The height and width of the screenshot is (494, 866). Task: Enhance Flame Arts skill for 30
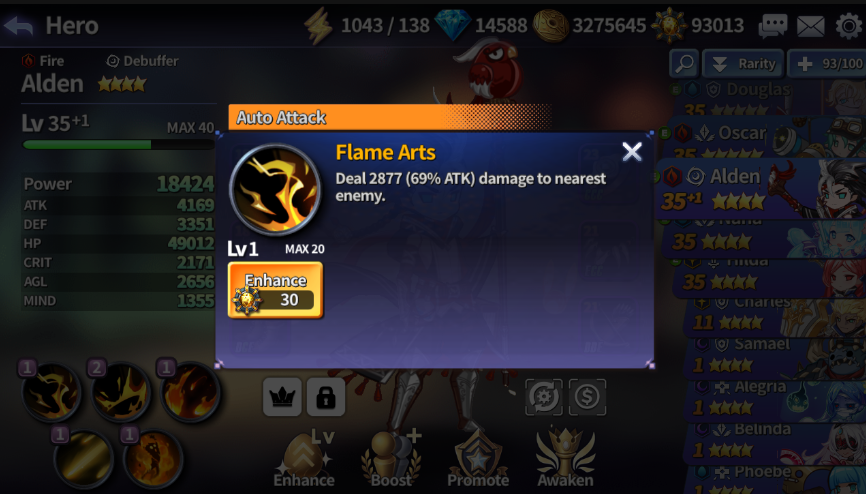[x=275, y=290]
